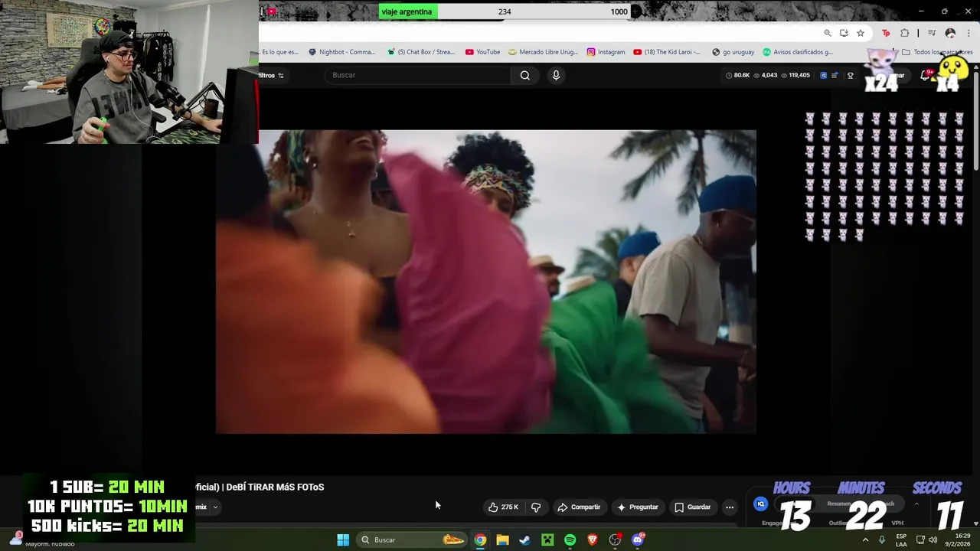Click the page vertical scrollbar
This screenshot has height=551, width=980.
(975, 119)
